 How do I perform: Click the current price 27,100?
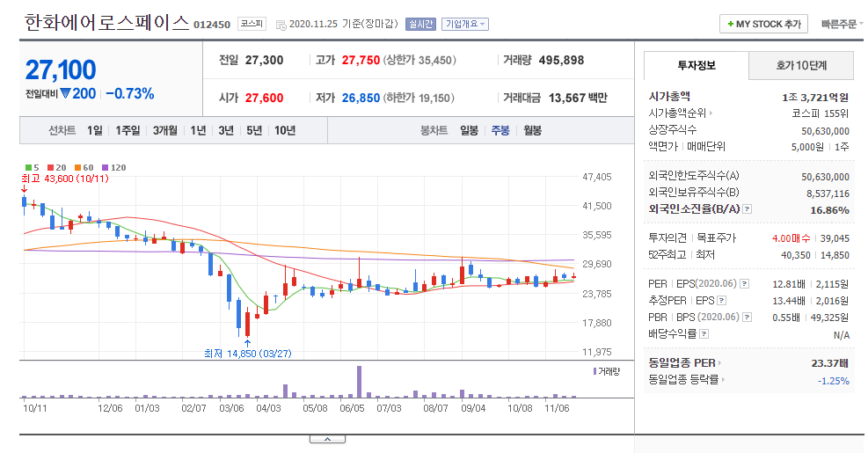click(x=61, y=70)
